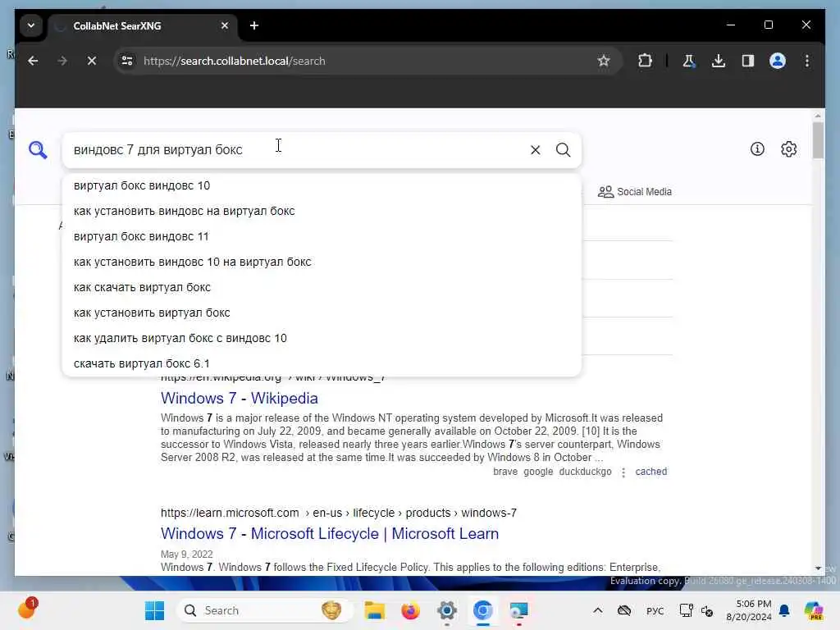Switch to Social Media category tab
This screenshot has width=840, height=630.
point(635,192)
